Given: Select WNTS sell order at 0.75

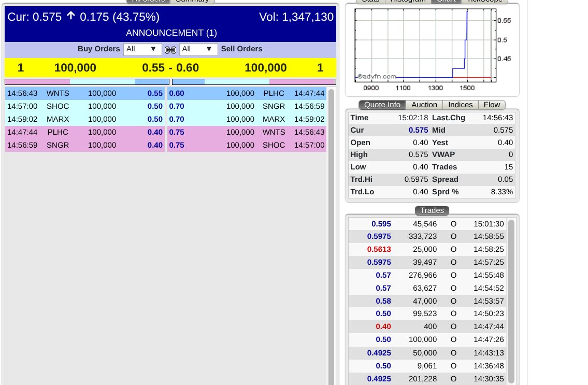Looking at the screenshot, I should pos(247,132).
